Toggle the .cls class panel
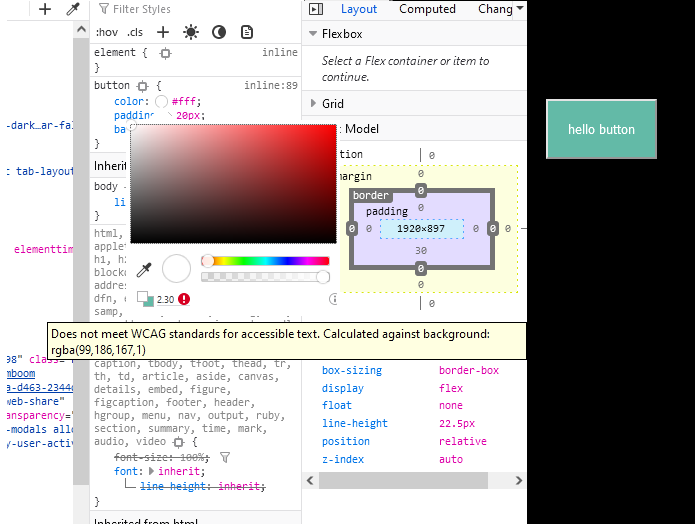Image resolution: width=695 pixels, height=524 pixels. pos(135,32)
